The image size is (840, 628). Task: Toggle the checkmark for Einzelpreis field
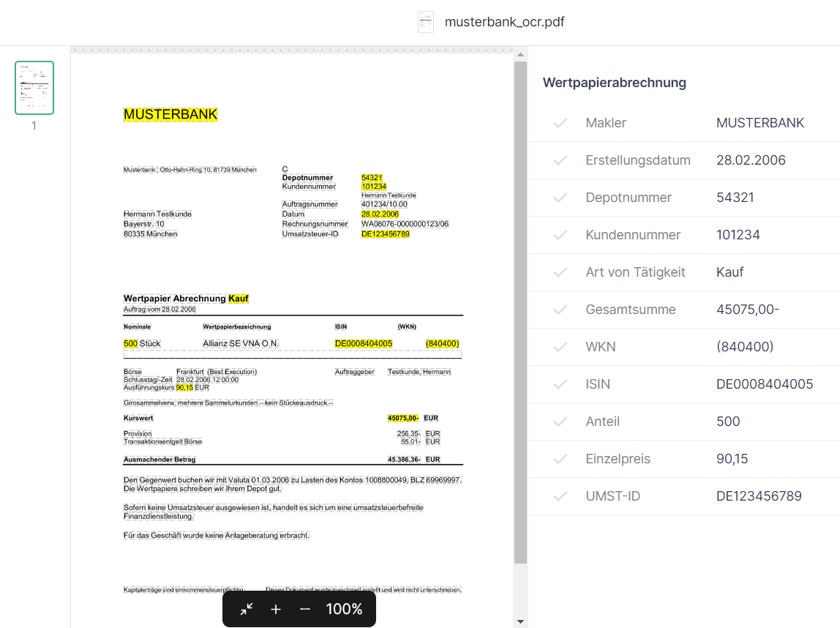click(560, 459)
